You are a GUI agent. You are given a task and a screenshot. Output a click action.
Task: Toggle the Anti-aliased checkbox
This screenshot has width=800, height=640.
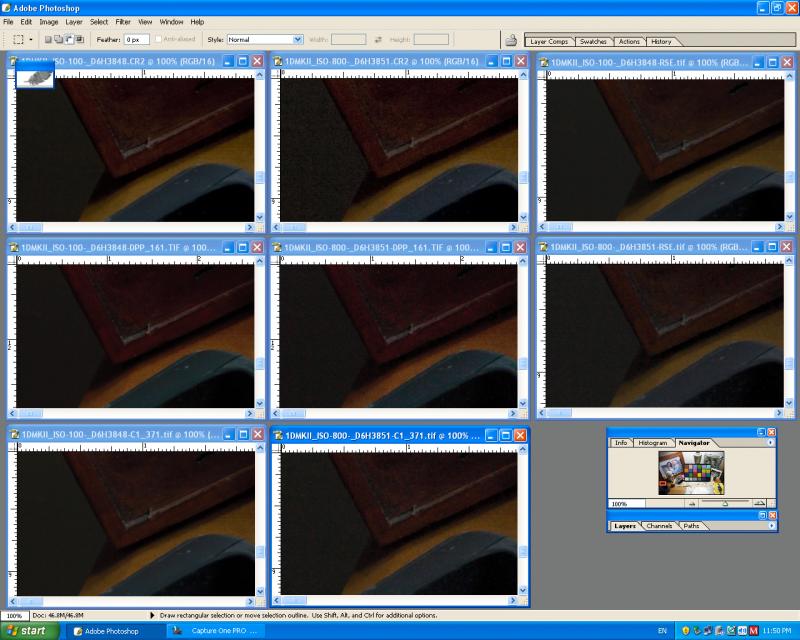[158, 39]
